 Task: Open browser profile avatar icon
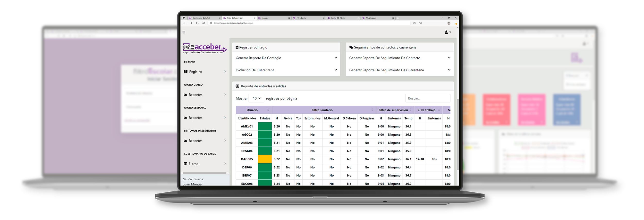pos(449,23)
